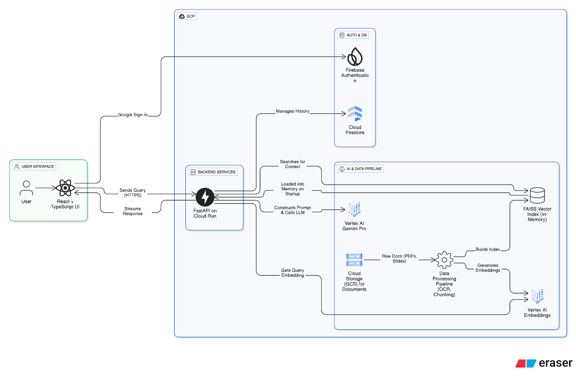Select the Gets Query Embedding label
The height and width of the screenshot is (392, 576).
pos(292,273)
